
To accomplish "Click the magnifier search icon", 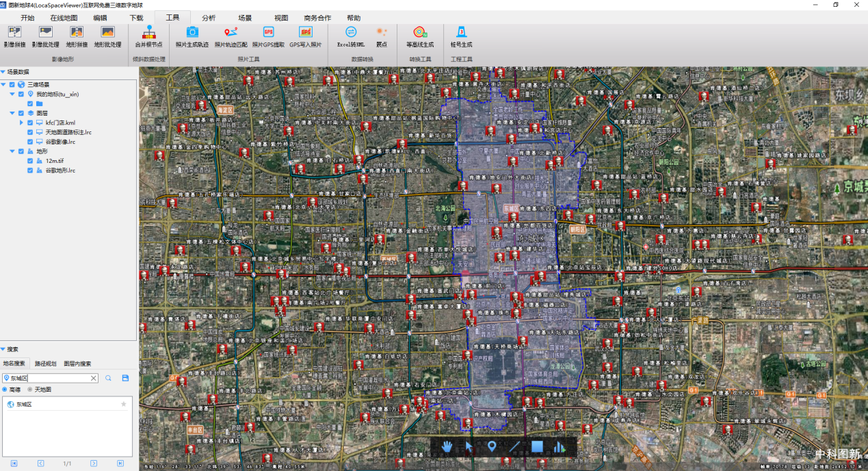I will click(x=108, y=378).
